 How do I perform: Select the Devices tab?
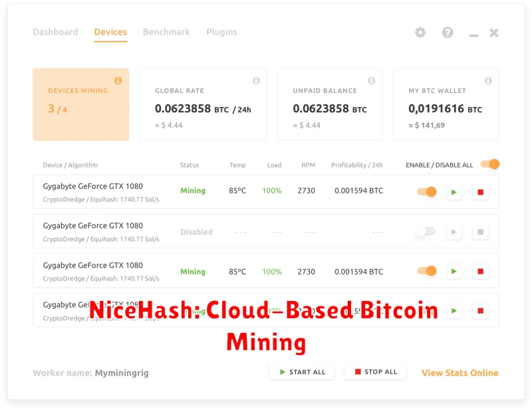coord(110,32)
